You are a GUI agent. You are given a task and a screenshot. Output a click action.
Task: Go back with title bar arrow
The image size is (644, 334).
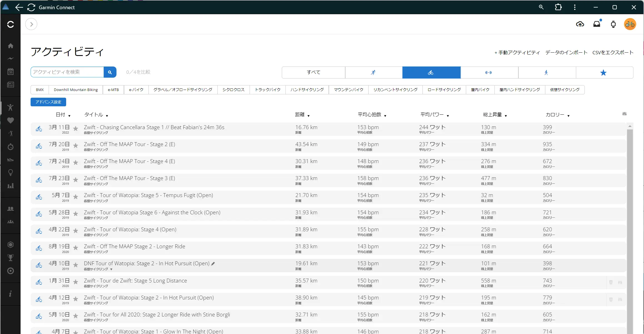[x=19, y=8]
